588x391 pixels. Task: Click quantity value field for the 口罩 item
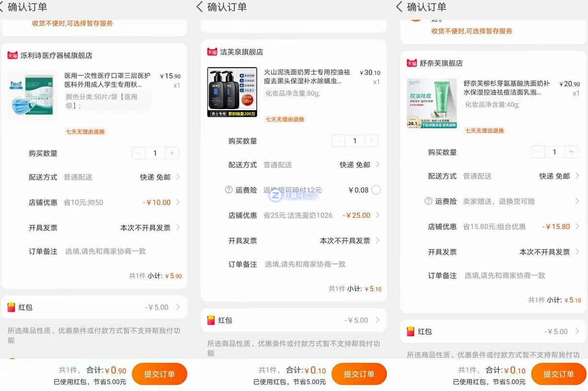click(155, 153)
